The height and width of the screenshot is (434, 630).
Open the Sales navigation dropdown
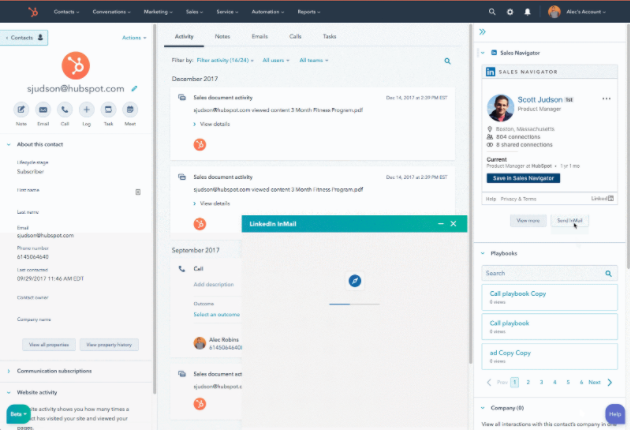[194, 12]
